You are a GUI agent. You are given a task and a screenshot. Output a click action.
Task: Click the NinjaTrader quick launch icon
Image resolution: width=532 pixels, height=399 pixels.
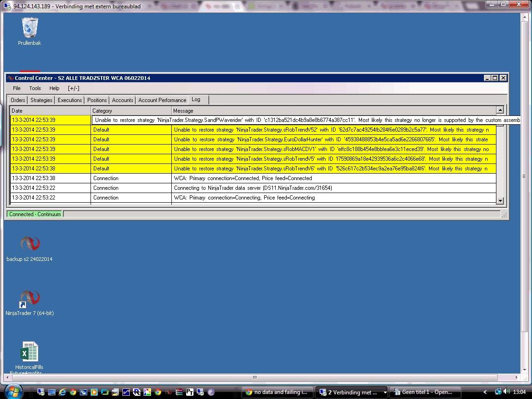[169, 392]
